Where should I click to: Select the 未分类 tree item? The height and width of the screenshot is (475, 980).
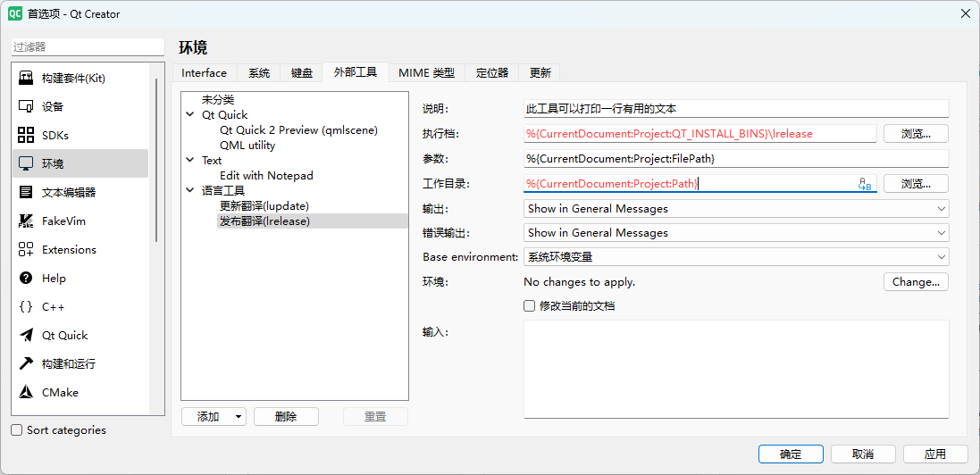218,100
